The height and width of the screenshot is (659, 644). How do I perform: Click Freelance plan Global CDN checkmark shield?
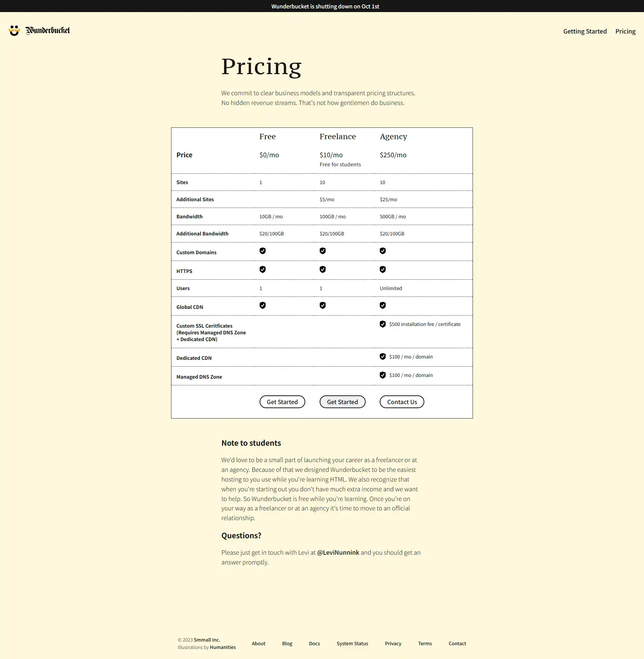pos(323,305)
